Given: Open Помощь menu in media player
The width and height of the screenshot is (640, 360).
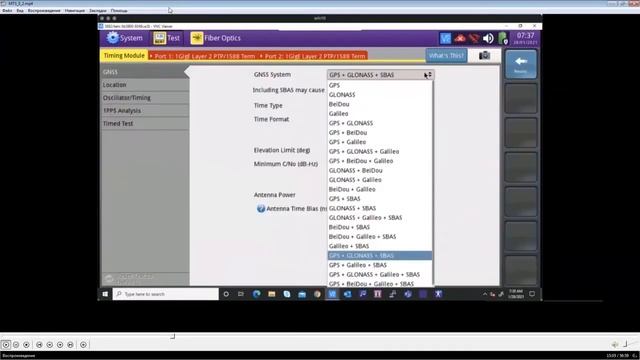Looking at the screenshot, I should point(119,11).
